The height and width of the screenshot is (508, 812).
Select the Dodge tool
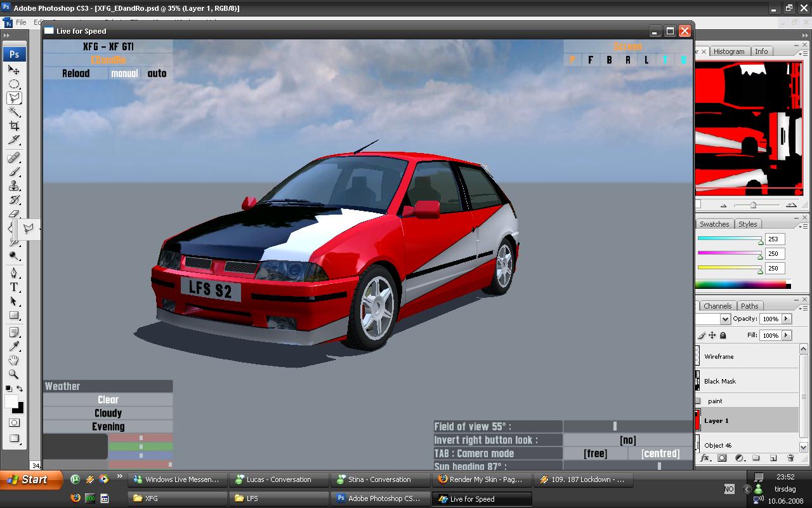click(14, 256)
